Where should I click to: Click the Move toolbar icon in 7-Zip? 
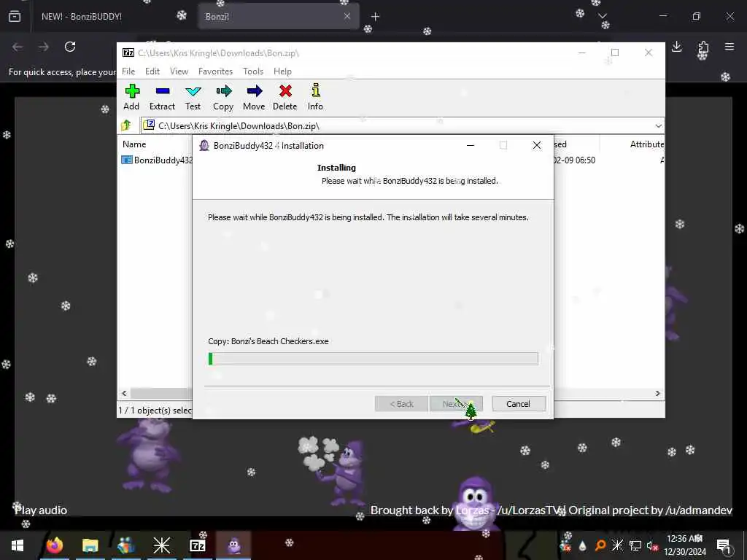[x=254, y=97]
